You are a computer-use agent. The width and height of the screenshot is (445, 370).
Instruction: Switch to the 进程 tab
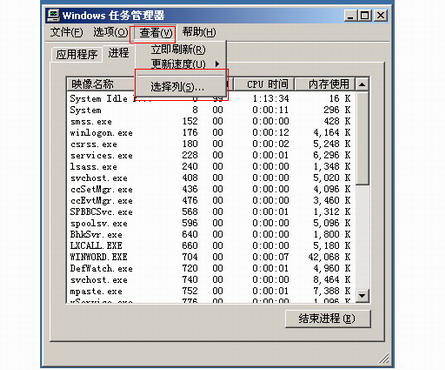click(118, 53)
